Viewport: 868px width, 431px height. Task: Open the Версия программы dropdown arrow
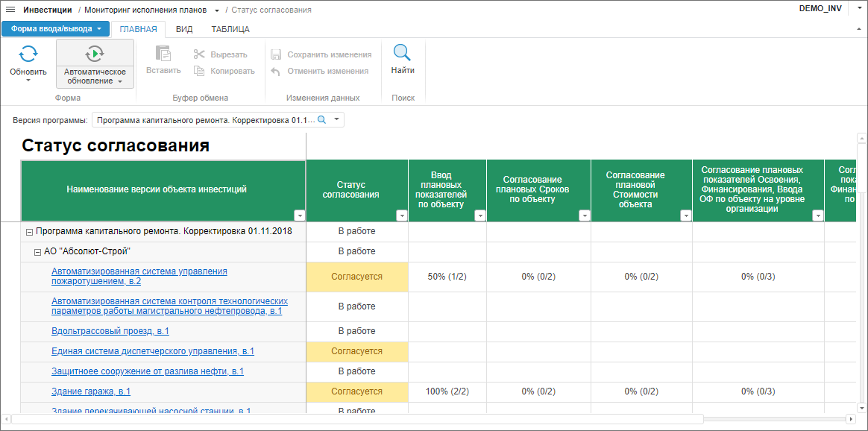[336, 119]
